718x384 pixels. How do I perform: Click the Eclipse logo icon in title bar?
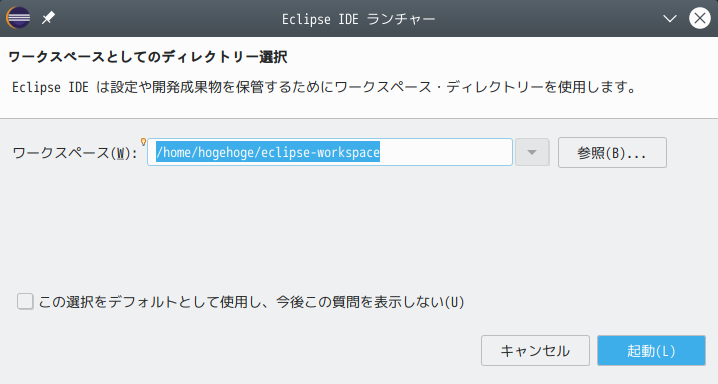point(18,18)
